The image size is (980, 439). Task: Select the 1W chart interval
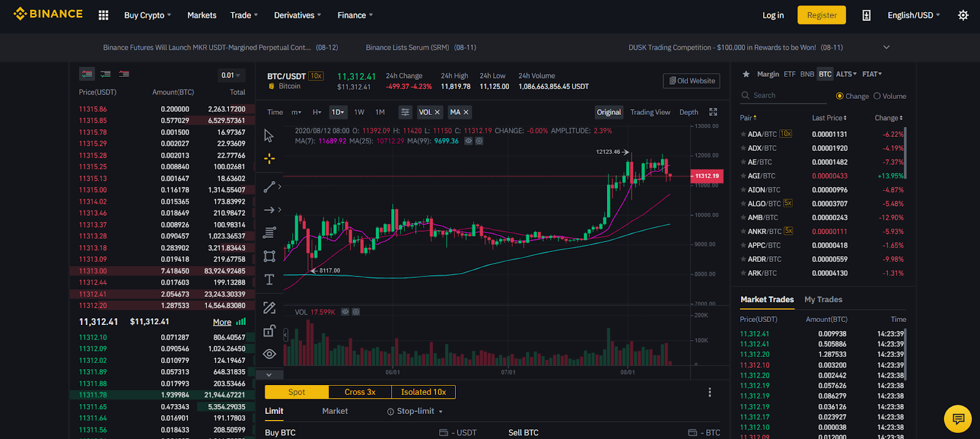click(359, 112)
